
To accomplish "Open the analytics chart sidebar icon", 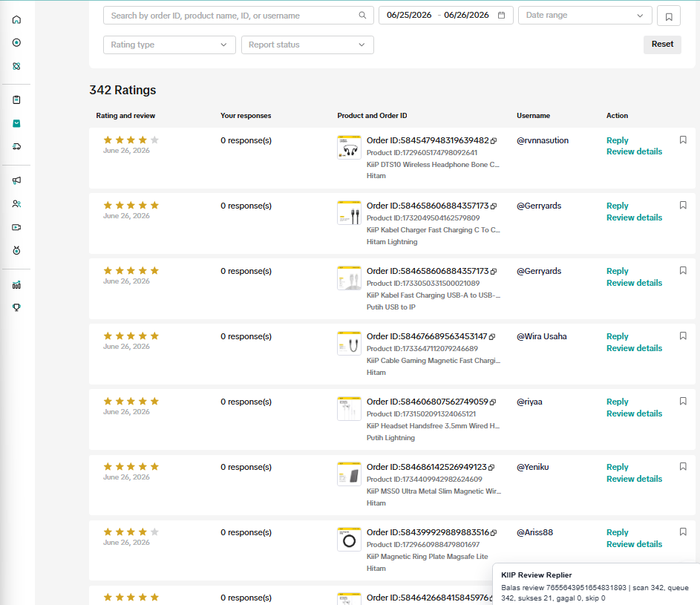I will (16, 285).
